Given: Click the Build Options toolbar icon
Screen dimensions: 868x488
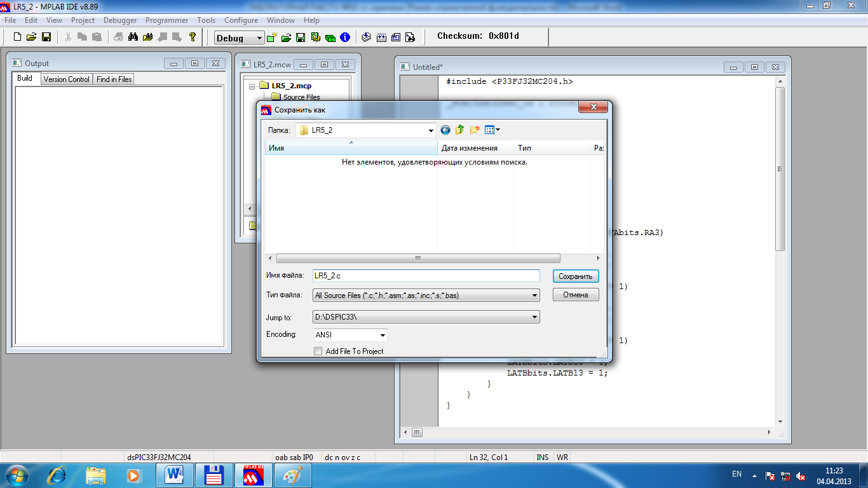Looking at the screenshot, I should 316,37.
